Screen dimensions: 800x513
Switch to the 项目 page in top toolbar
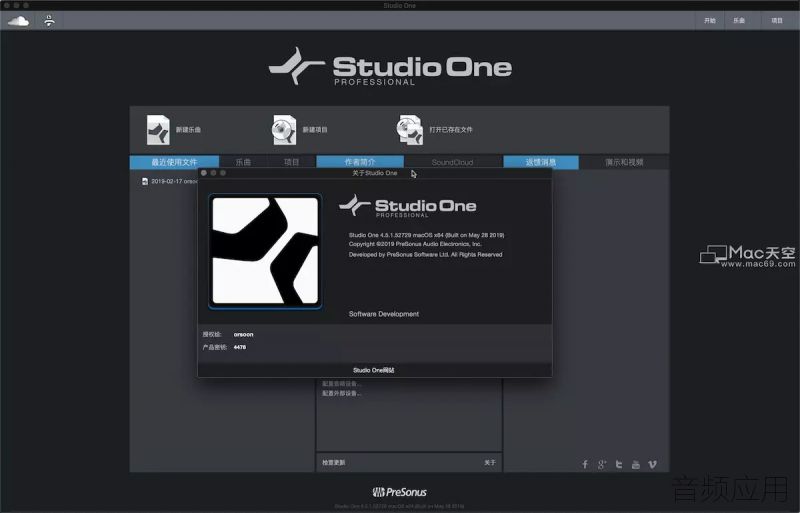coord(777,21)
